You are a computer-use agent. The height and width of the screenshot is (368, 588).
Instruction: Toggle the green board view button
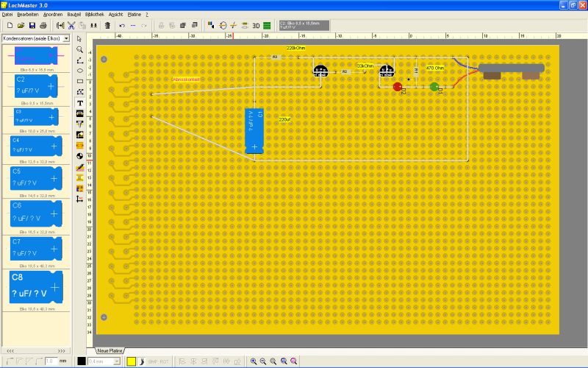268,25
